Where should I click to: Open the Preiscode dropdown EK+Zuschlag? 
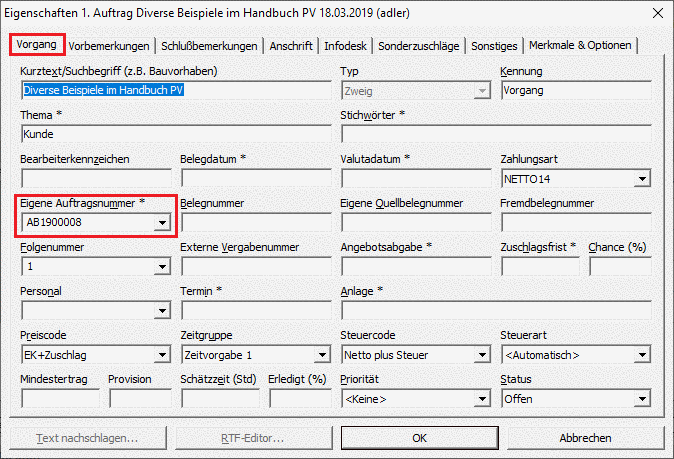click(96, 355)
